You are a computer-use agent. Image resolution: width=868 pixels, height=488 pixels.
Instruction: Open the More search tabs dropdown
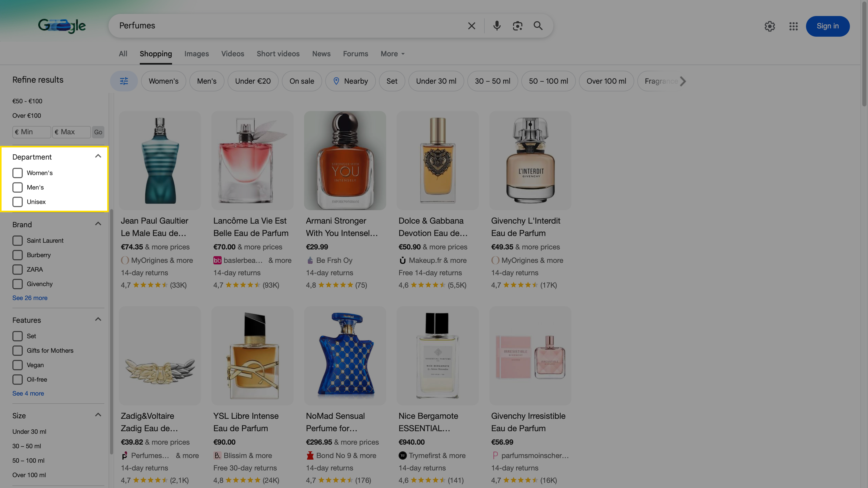click(x=392, y=54)
